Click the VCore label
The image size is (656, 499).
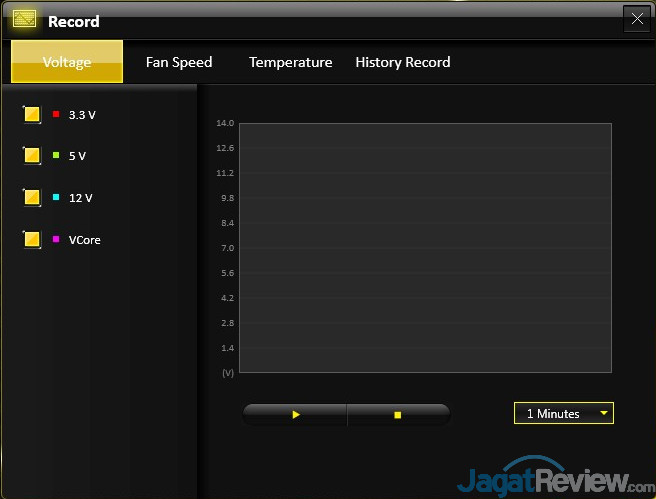(x=85, y=240)
